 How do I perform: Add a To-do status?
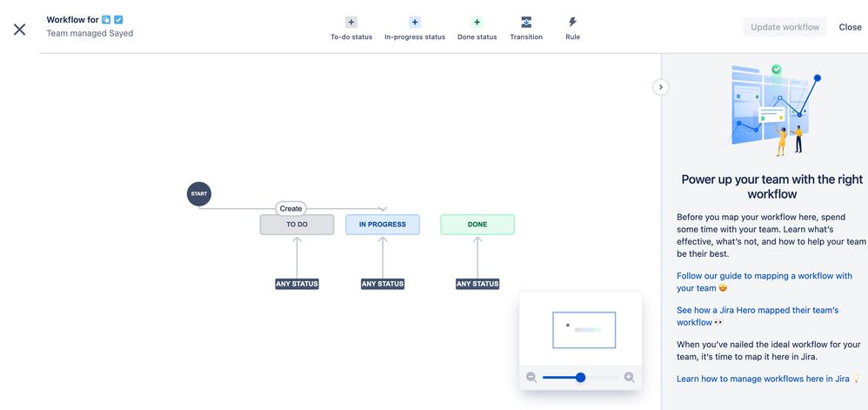coord(351,28)
